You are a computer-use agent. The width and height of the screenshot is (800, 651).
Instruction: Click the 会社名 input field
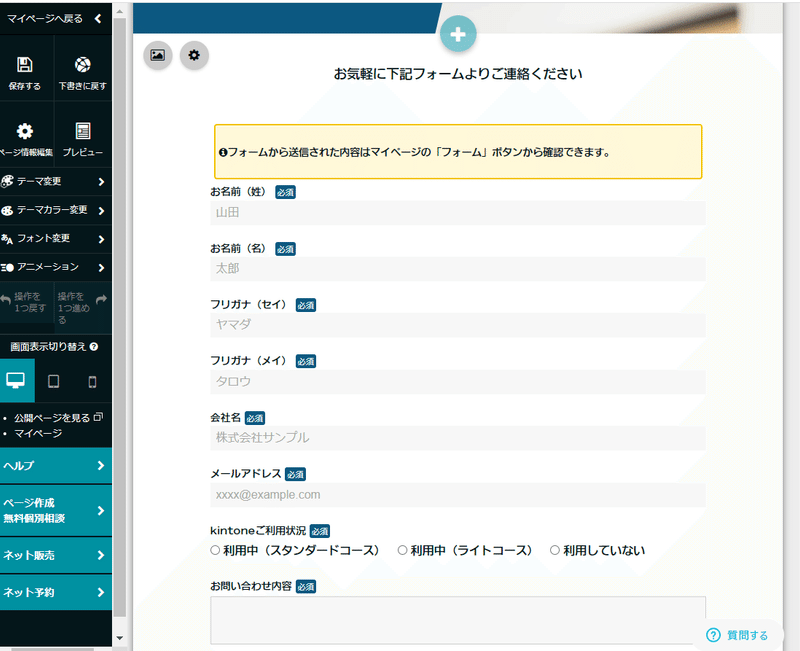[458, 438]
